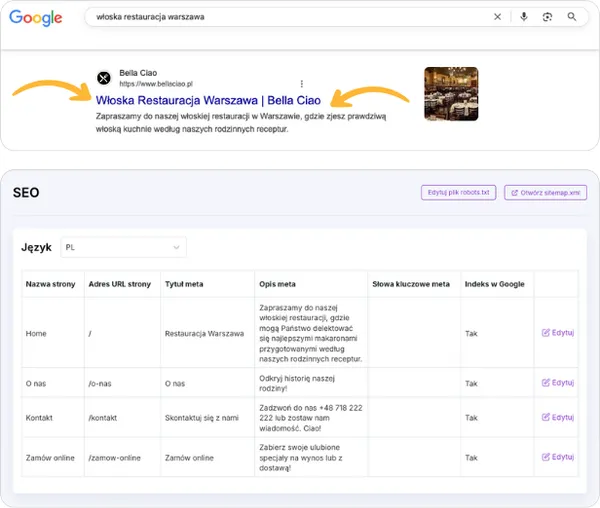This screenshot has width=600, height=508.
Task: Click the https://www.bellaciao.pl URL text
Action: click(156, 84)
